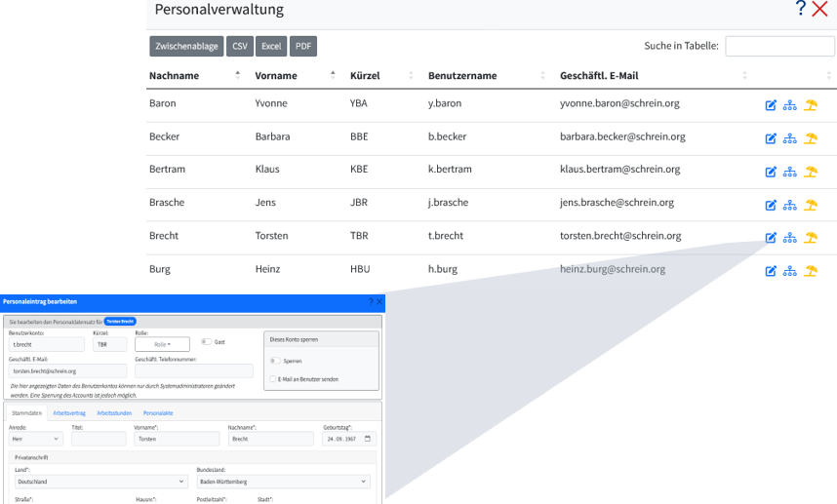Click first name Barbara cell
Screen dimensions: 837x504
(272, 136)
